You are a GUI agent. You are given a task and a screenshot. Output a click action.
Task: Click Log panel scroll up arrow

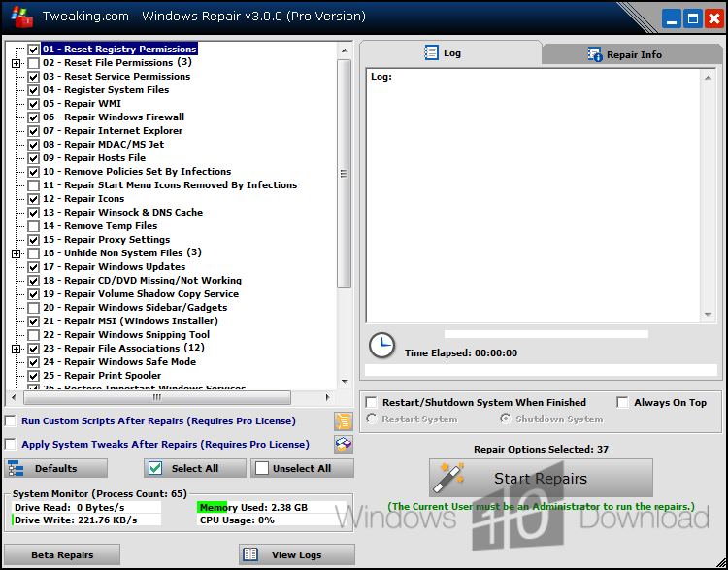click(708, 78)
